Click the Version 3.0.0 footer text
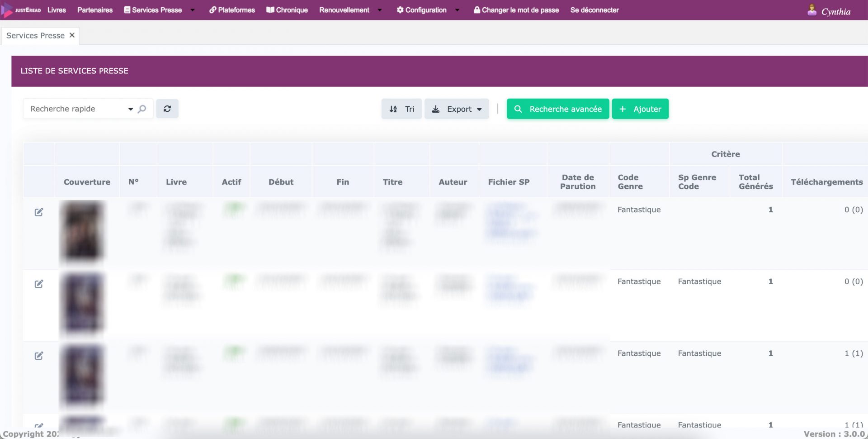Screen dimensions: 868x439 coord(834,434)
